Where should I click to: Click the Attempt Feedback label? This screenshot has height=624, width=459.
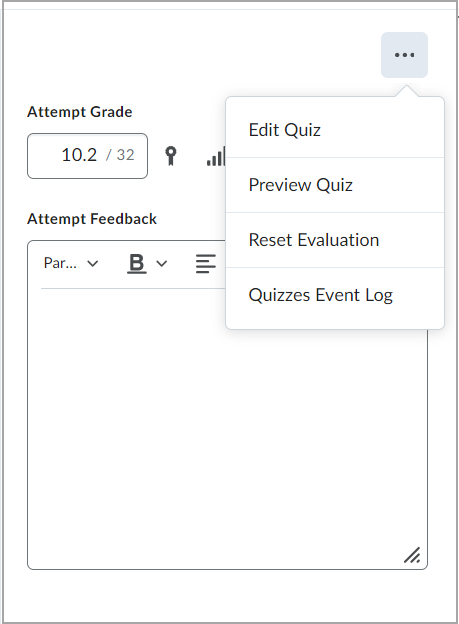92,219
